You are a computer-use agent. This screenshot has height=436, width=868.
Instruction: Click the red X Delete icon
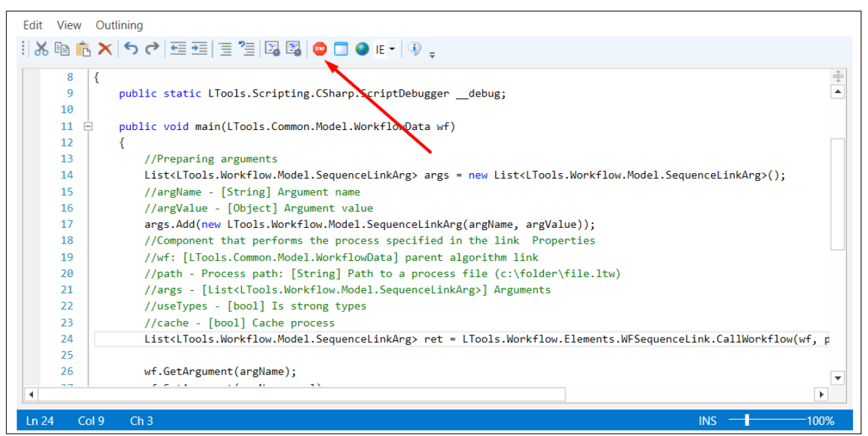105,49
